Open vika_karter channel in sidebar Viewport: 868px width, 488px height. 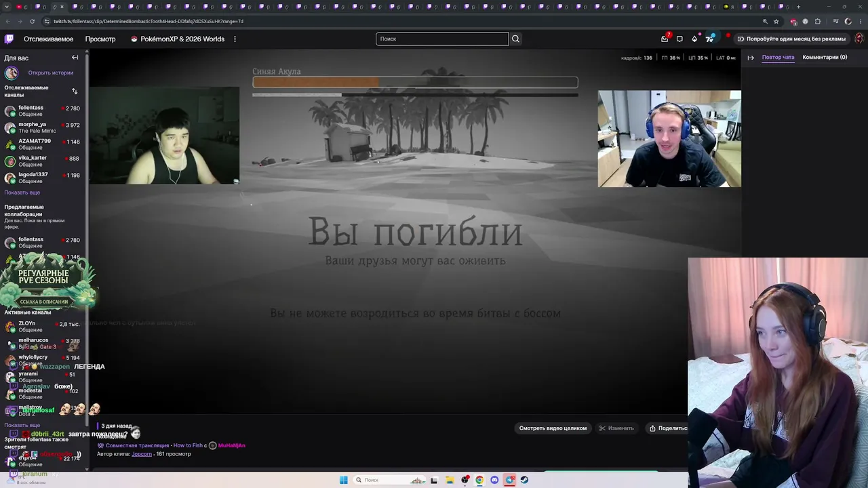pos(42,161)
